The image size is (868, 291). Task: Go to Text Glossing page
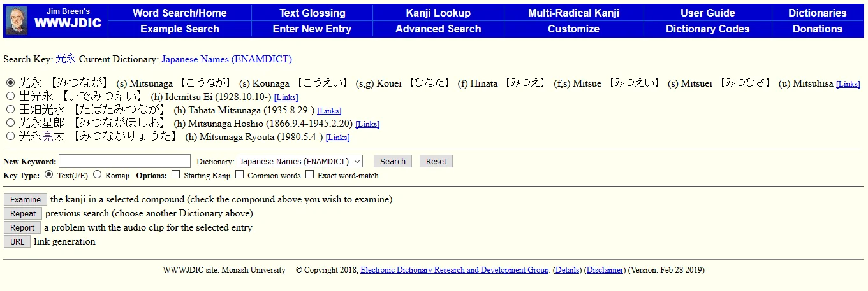coord(313,13)
